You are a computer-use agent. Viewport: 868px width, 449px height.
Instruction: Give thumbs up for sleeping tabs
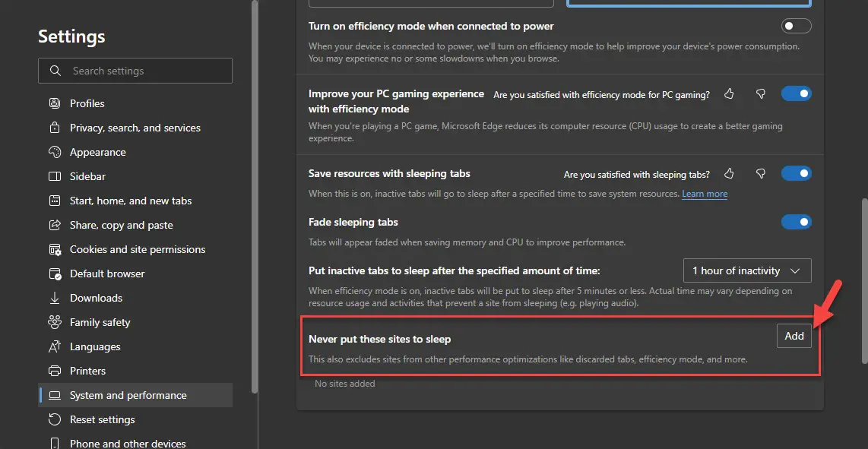point(729,174)
